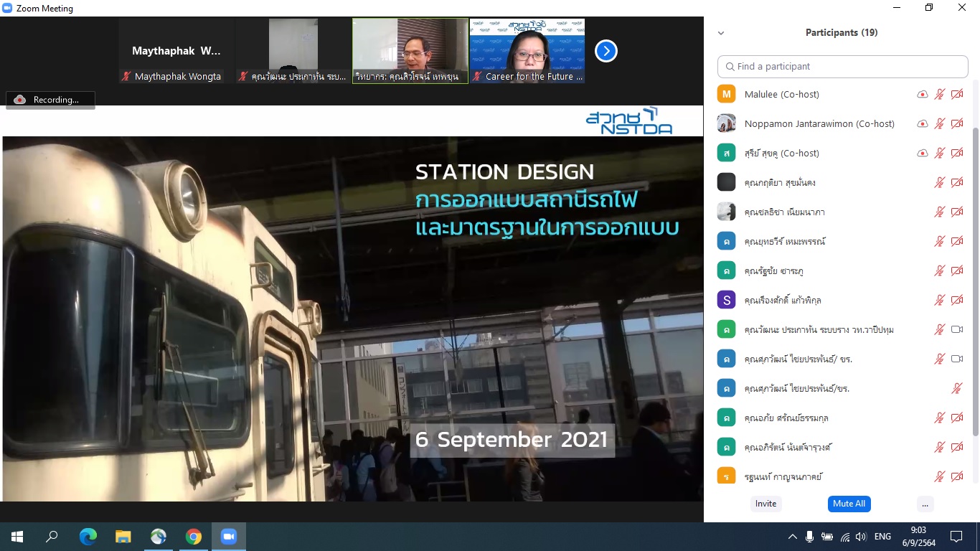The height and width of the screenshot is (551, 980).
Task: Click the recording indicator icon beside สุรีย์ สุขดู
Action: pyautogui.click(x=923, y=153)
